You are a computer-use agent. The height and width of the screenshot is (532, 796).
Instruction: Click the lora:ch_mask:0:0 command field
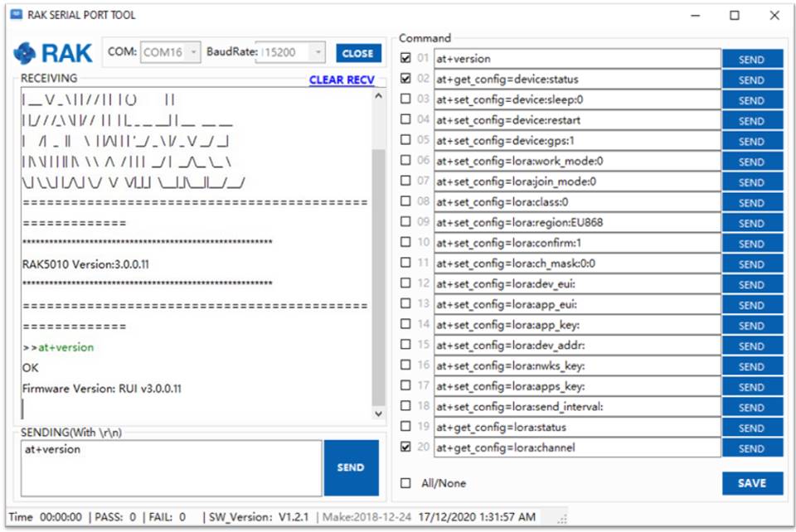click(x=577, y=264)
